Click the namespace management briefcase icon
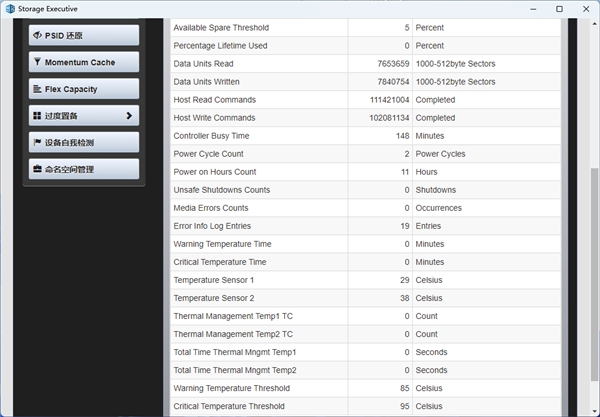The height and width of the screenshot is (417, 600). click(37, 169)
